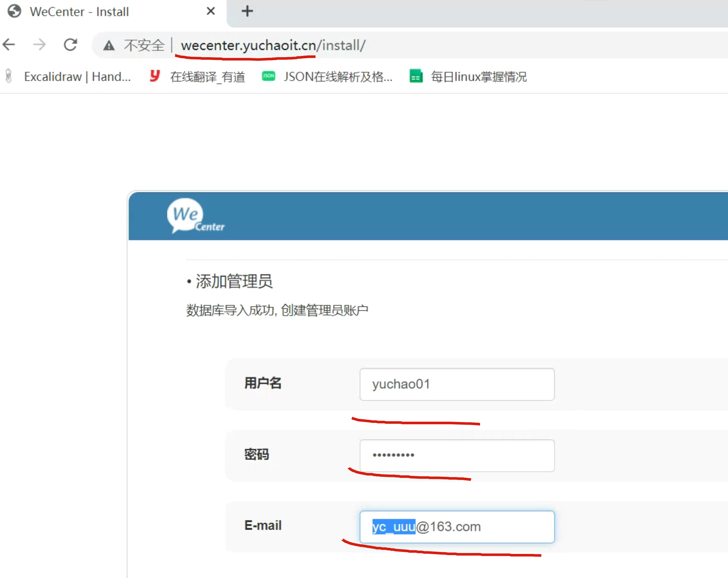Image resolution: width=728 pixels, height=578 pixels.
Task: Close the WeCenter - Install tab
Action: pyautogui.click(x=211, y=12)
